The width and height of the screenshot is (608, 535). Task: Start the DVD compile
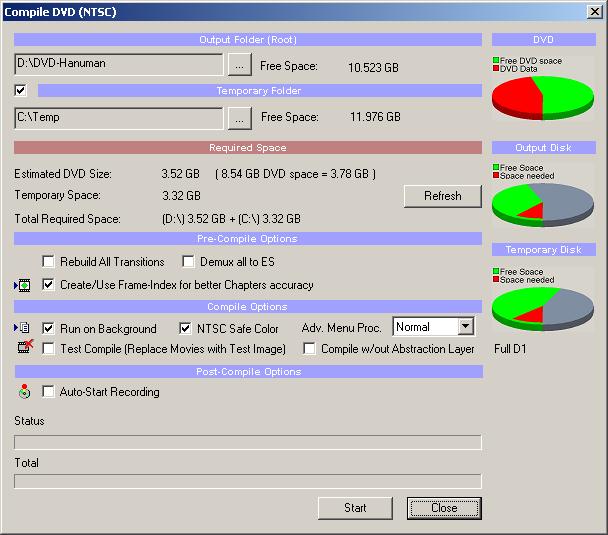click(355, 508)
